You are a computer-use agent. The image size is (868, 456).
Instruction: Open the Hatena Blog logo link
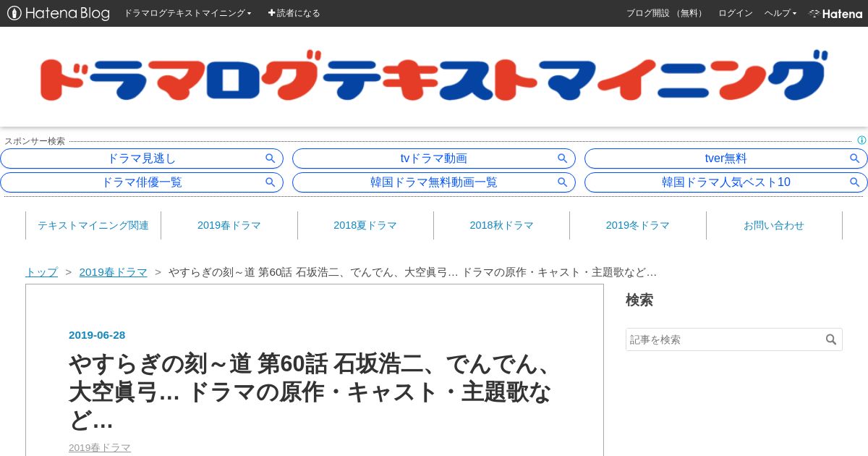(59, 13)
